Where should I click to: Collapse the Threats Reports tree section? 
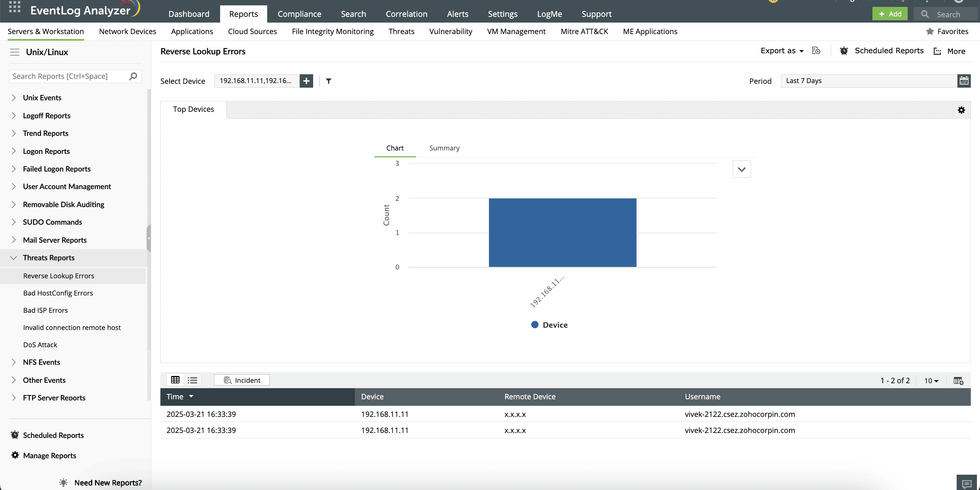coord(14,258)
